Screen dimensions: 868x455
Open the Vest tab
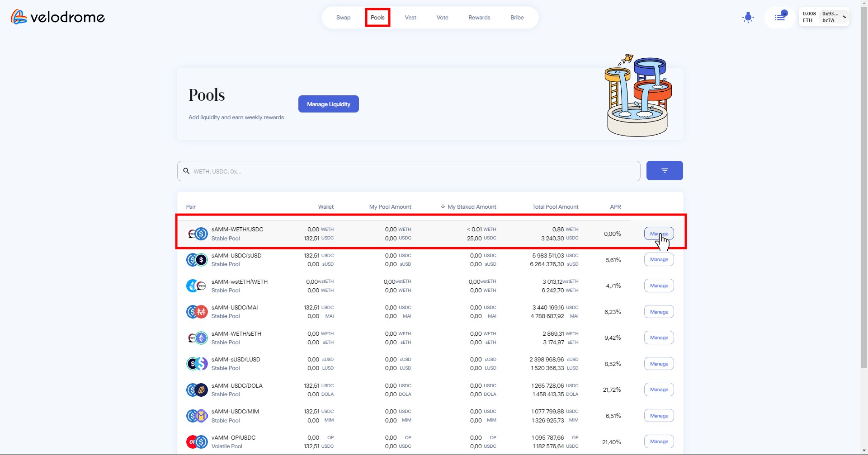tap(410, 18)
